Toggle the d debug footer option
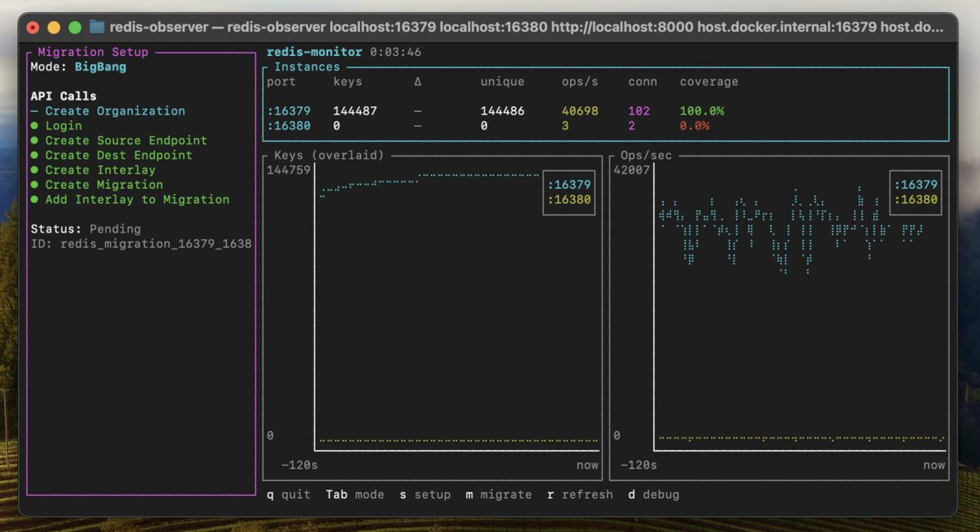The height and width of the screenshot is (532, 980). (653, 494)
